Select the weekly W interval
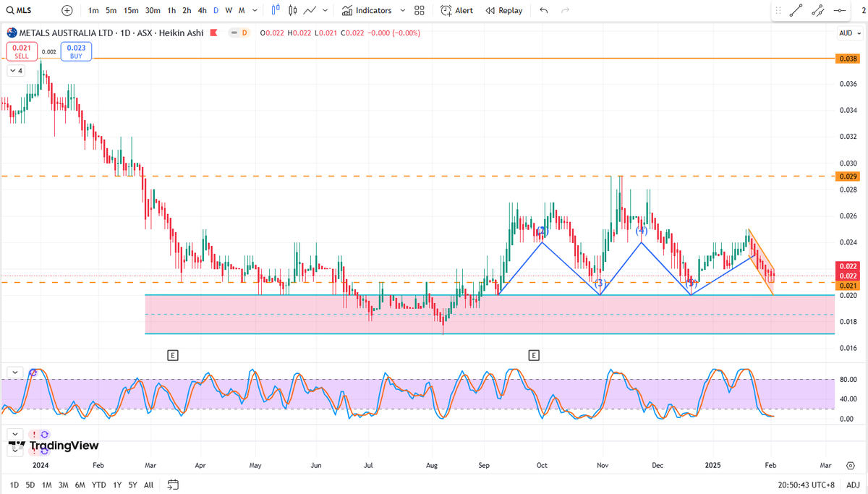 pyautogui.click(x=229, y=10)
